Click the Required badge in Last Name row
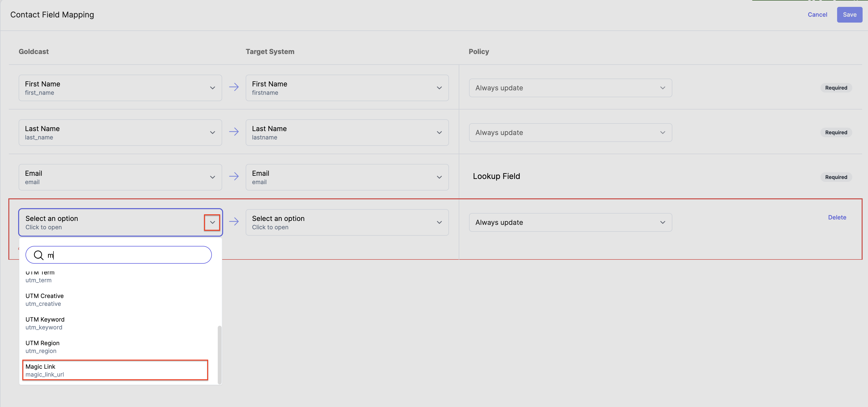This screenshot has width=868, height=407. [836, 132]
